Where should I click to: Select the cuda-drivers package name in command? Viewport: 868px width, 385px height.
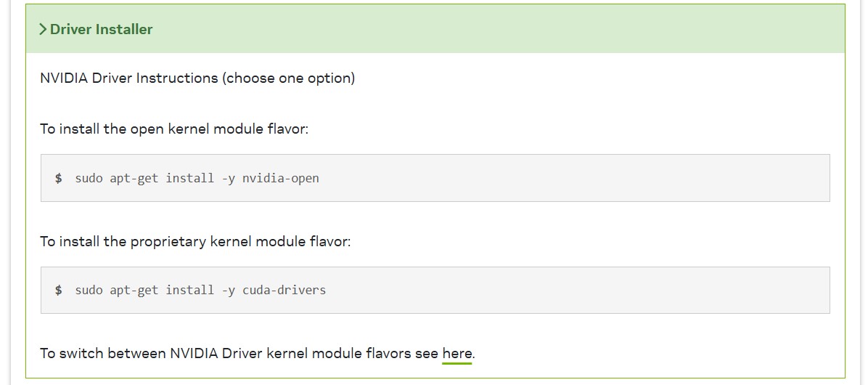(x=284, y=290)
